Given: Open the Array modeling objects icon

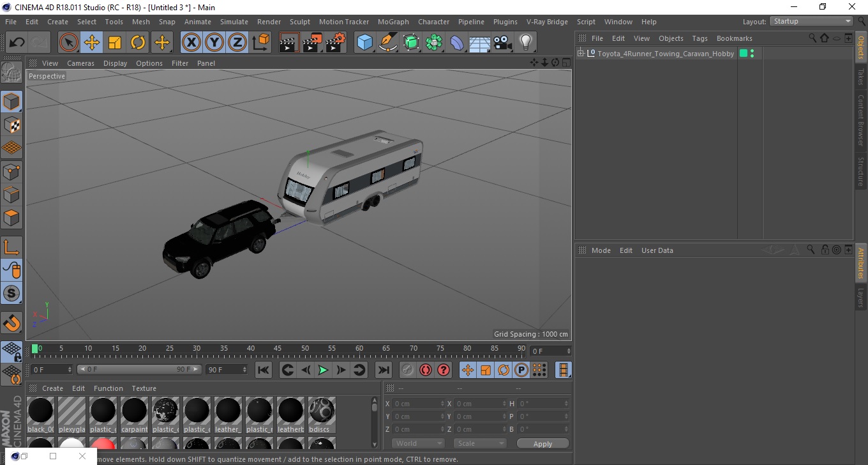Looking at the screenshot, I should [x=434, y=43].
